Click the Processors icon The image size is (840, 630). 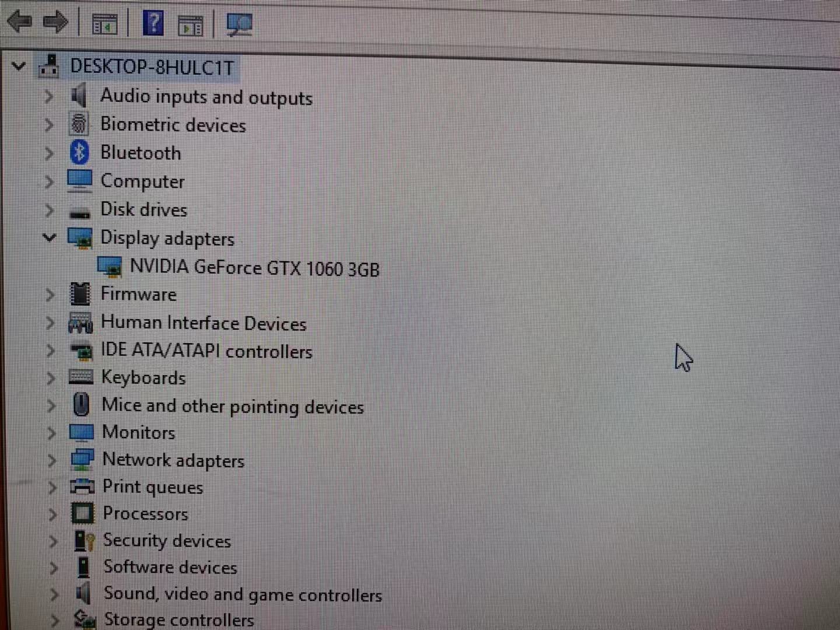coord(82,513)
